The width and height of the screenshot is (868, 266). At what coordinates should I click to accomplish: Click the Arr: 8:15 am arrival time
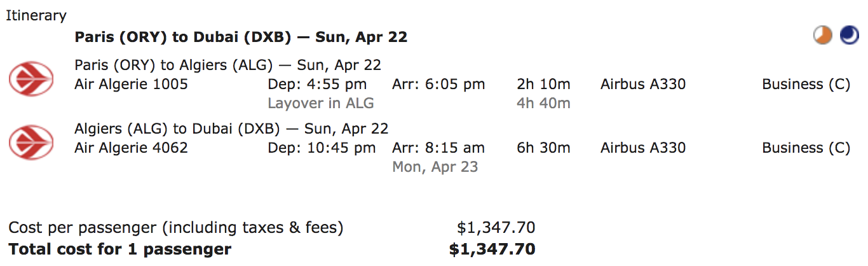point(438,148)
